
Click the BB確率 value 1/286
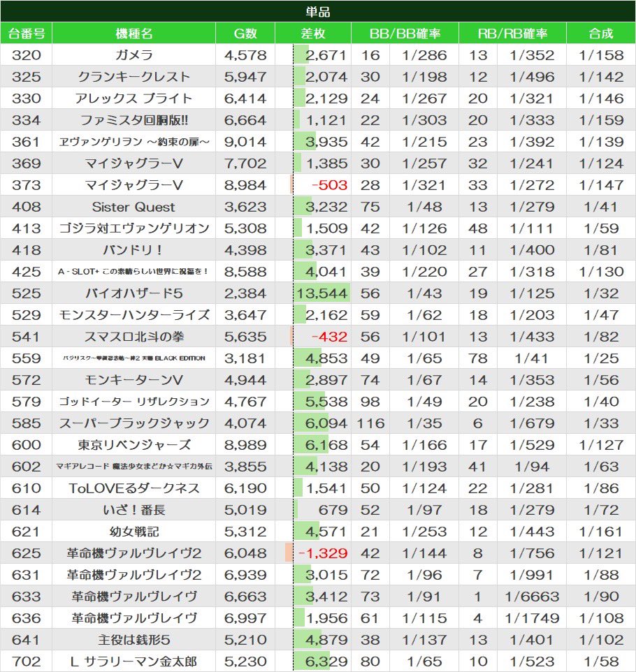pyautogui.click(x=424, y=55)
